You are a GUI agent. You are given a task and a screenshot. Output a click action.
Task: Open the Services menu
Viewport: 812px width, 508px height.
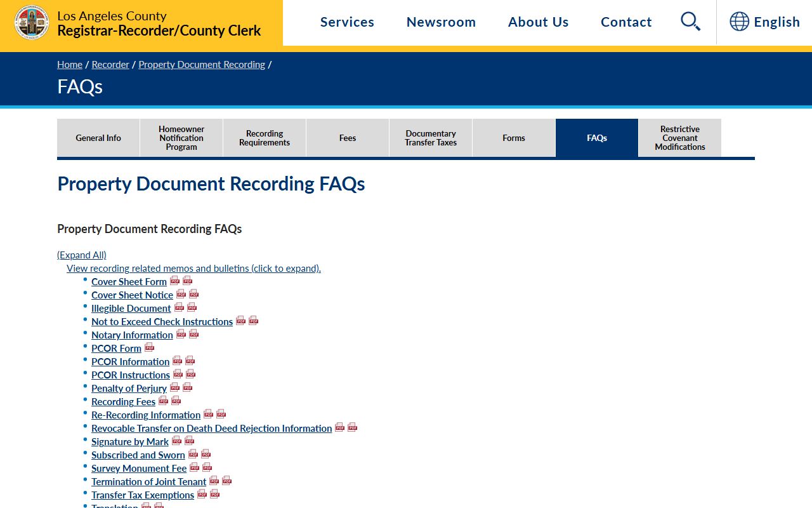347,22
